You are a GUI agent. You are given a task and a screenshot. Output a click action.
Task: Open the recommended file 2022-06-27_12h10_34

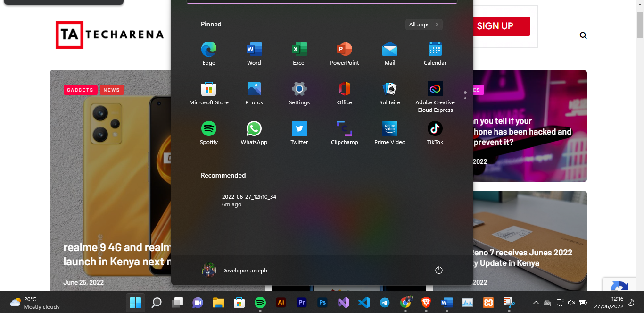click(x=249, y=200)
